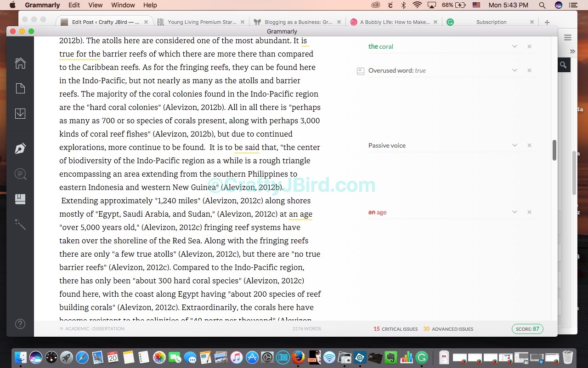Viewport: 588px width, 368px height.
Task: Dismiss the Passive voice suggestion
Action: tap(529, 145)
